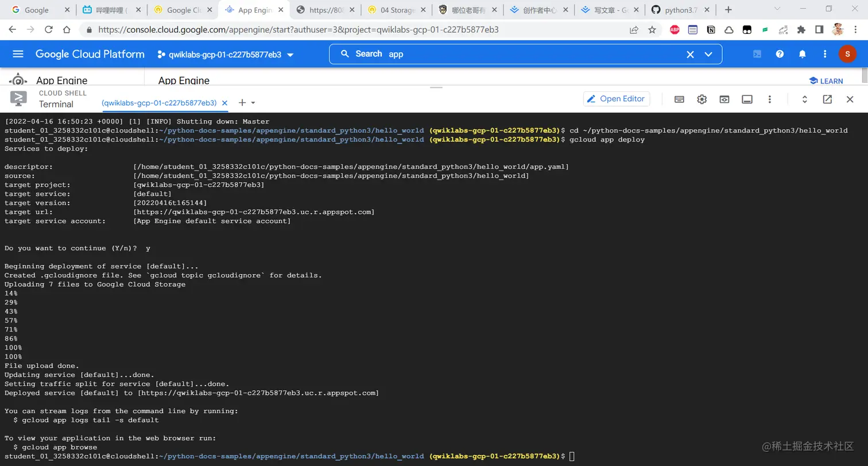Reload the current page

click(x=49, y=30)
